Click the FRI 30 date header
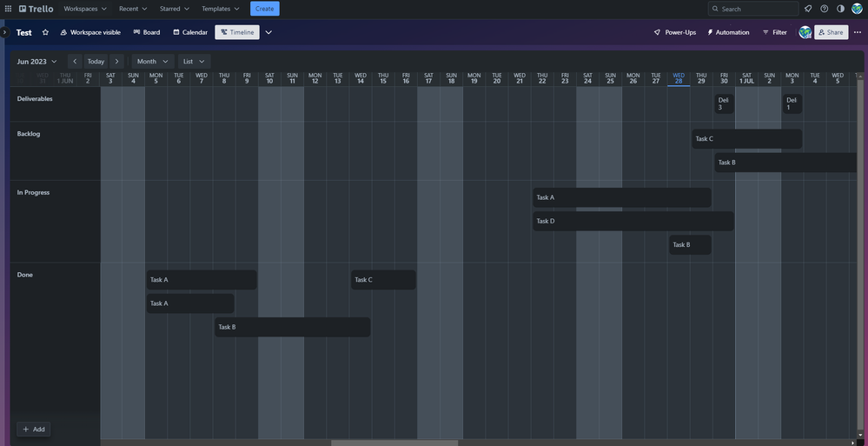 [x=724, y=78]
